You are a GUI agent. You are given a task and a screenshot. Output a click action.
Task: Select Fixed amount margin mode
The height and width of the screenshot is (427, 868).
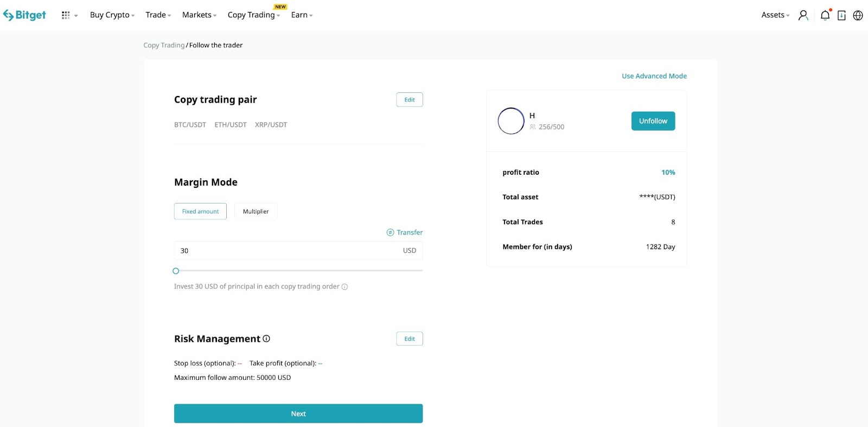point(200,212)
